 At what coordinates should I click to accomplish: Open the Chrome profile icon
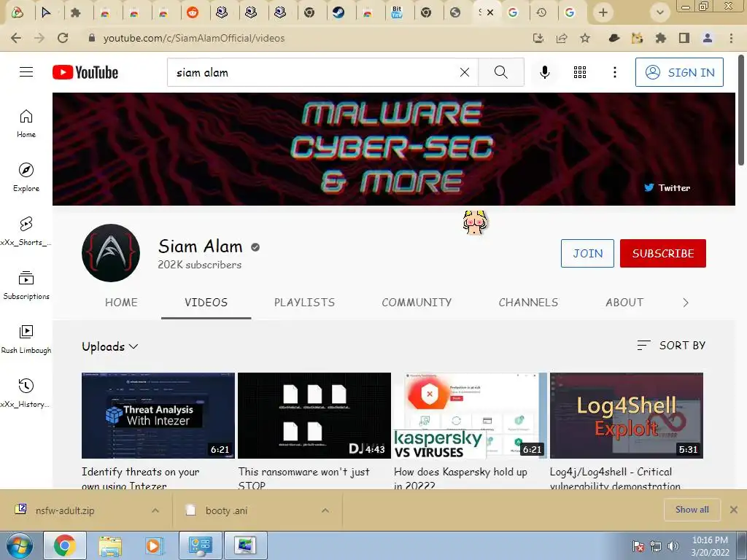(708, 38)
